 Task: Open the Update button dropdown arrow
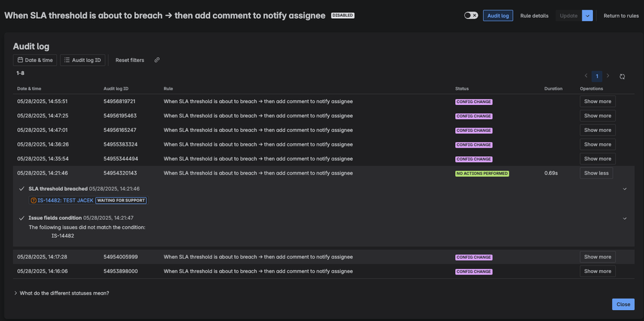click(587, 15)
